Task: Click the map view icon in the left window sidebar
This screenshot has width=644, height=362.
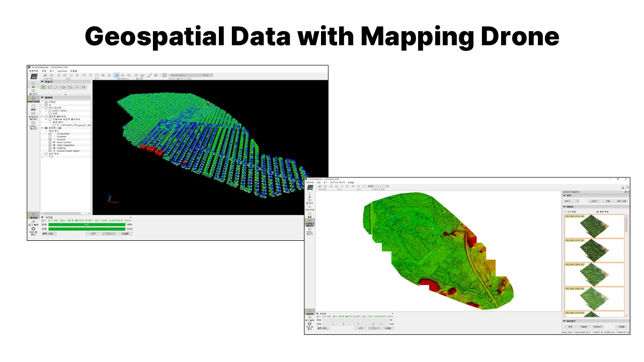Action: point(33,91)
